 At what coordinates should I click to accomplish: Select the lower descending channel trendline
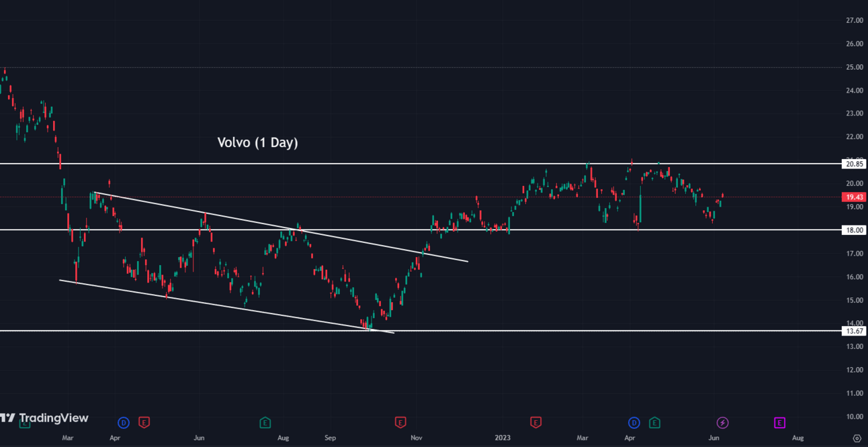click(x=227, y=306)
